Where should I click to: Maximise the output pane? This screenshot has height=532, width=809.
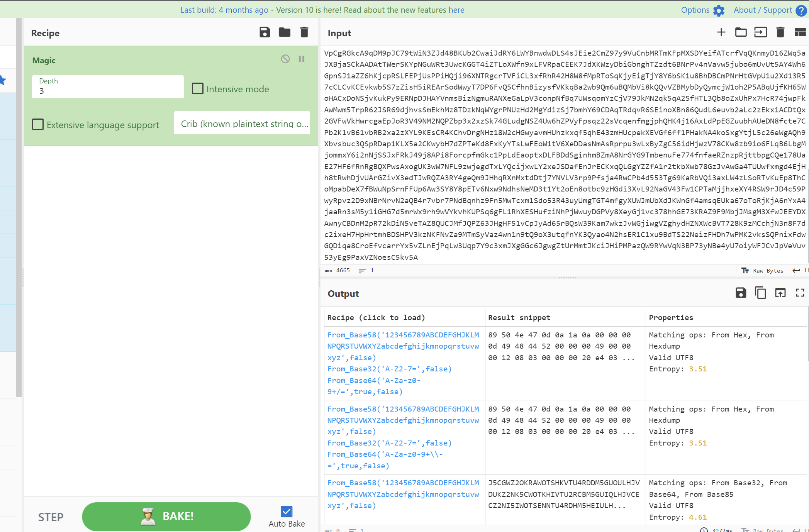coord(800,293)
